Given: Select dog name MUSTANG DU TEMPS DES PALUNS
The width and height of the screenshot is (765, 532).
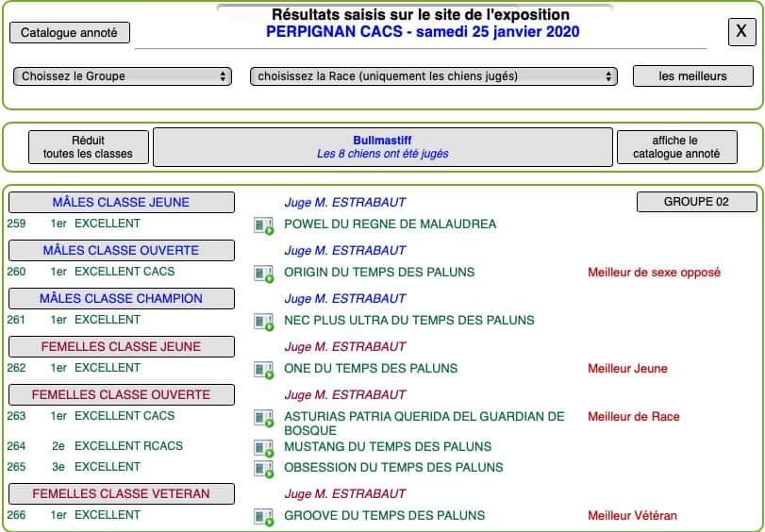Looking at the screenshot, I should (388, 446).
